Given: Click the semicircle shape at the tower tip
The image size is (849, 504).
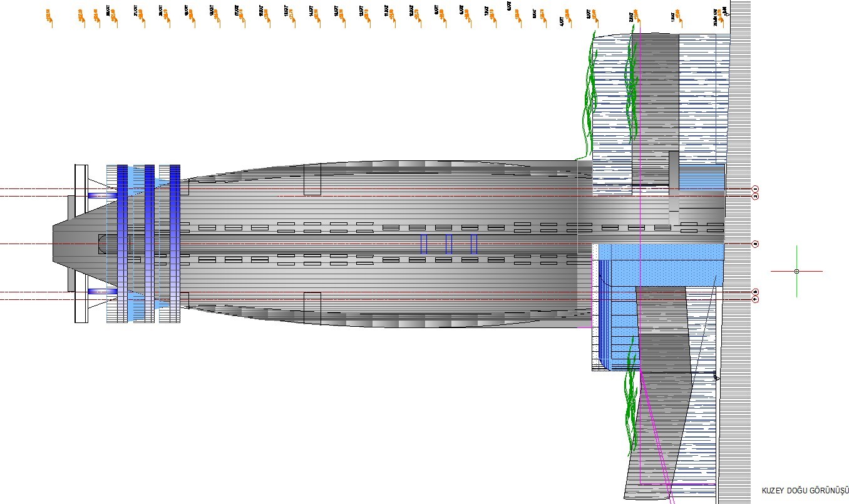Looking at the screenshot, I should pyautogui.click(x=103, y=244).
